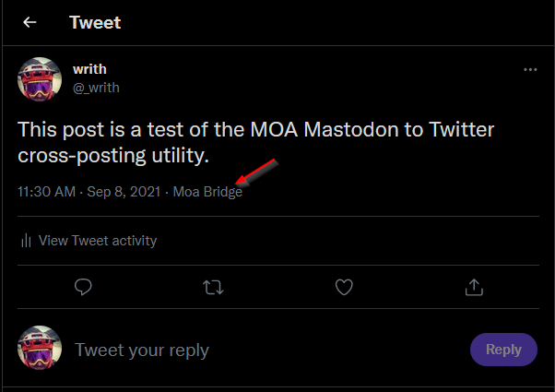
Task: Go back using the left arrow
Action: coord(30,22)
